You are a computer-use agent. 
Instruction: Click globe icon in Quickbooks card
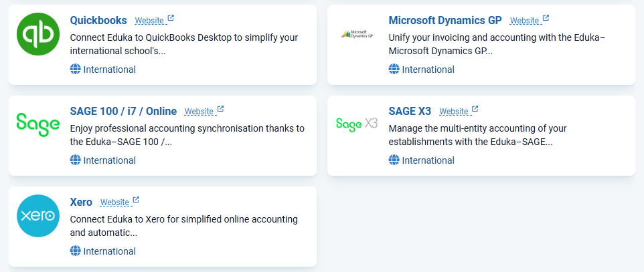tap(75, 70)
